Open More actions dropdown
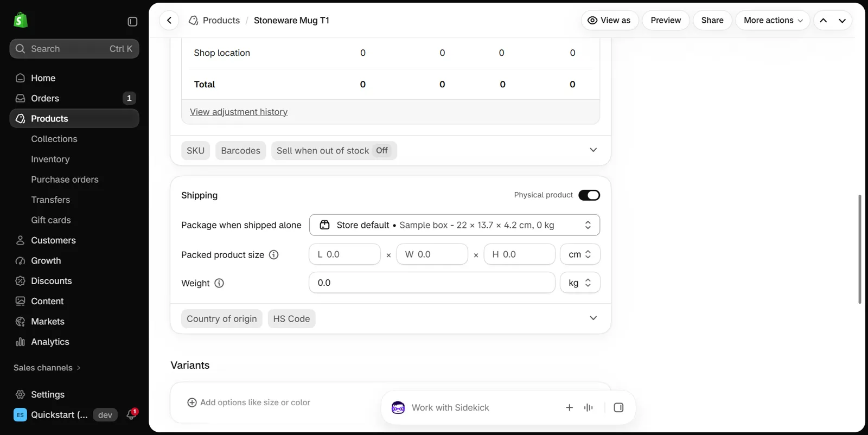Screen dimensions: 868x435 [773, 21]
